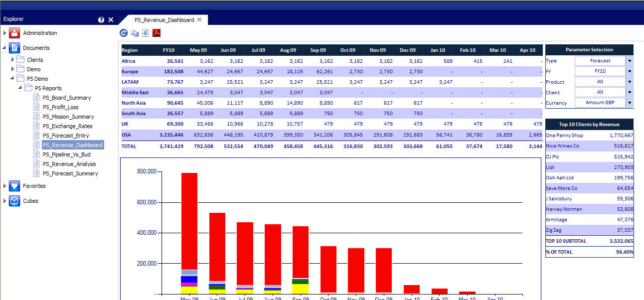Click the PS_Revenue_Dashboard document icon
Image resolution: width=644 pixels, height=300 pixels.
pos(36,145)
